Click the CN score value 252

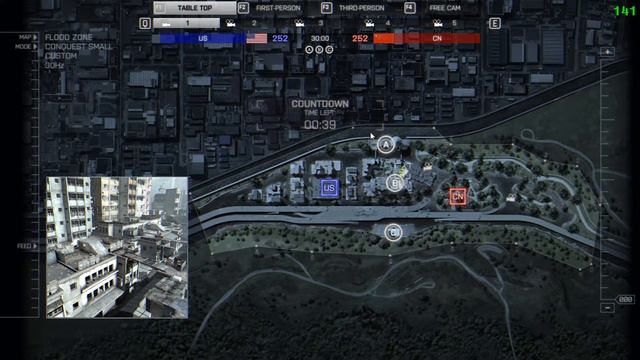click(x=360, y=38)
